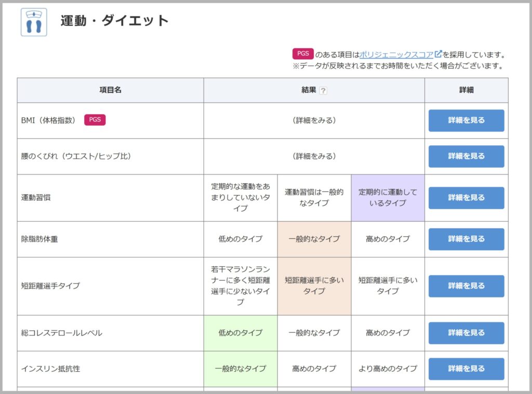This screenshot has width=532, height=394.
Task: Click the より高めのタイプ cell
Action: point(388,369)
